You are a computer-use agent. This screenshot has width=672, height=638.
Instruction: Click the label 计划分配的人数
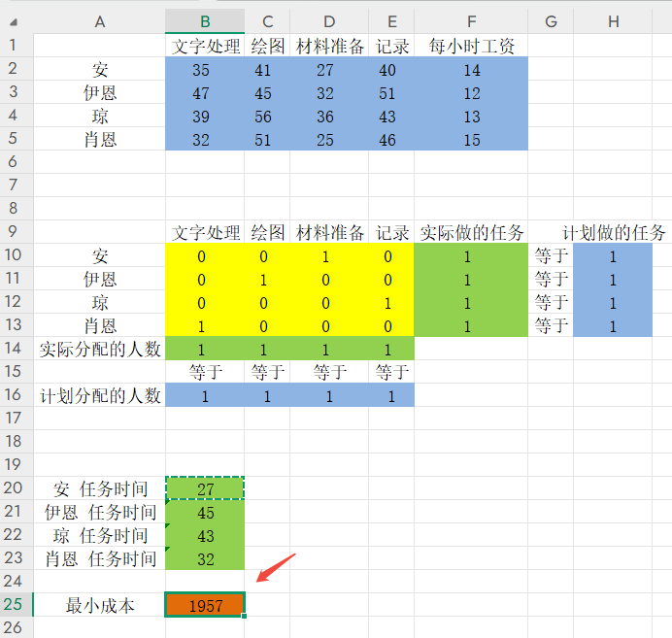click(x=100, y=395)
